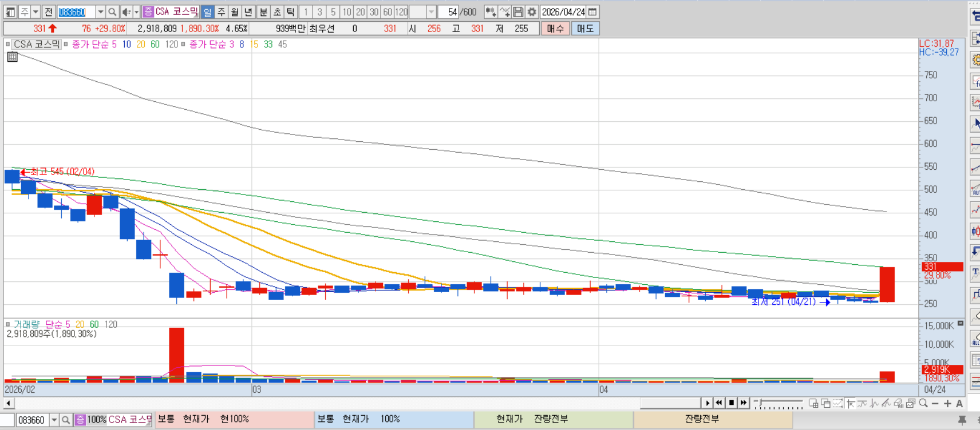Select daily 일 chart period

pyautogui.click(x=207, y=12)
